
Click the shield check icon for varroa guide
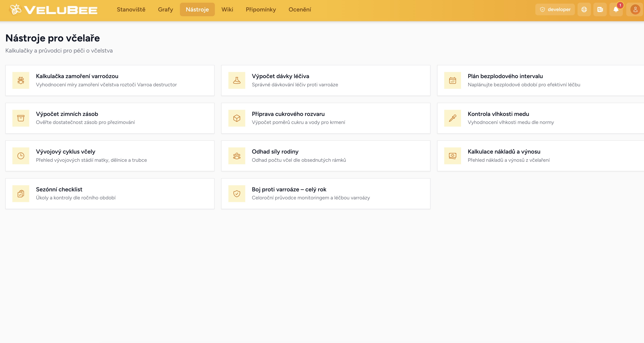(x=236, y=193)
